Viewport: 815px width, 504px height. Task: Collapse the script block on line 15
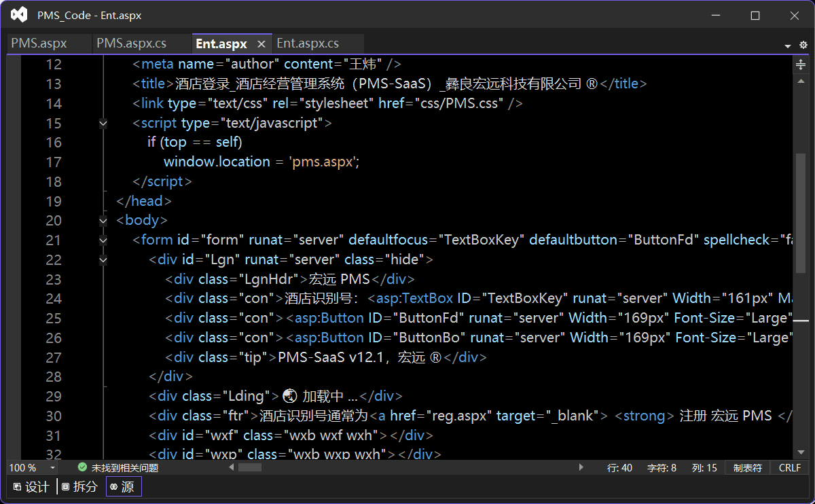click(x=103, y=124)
